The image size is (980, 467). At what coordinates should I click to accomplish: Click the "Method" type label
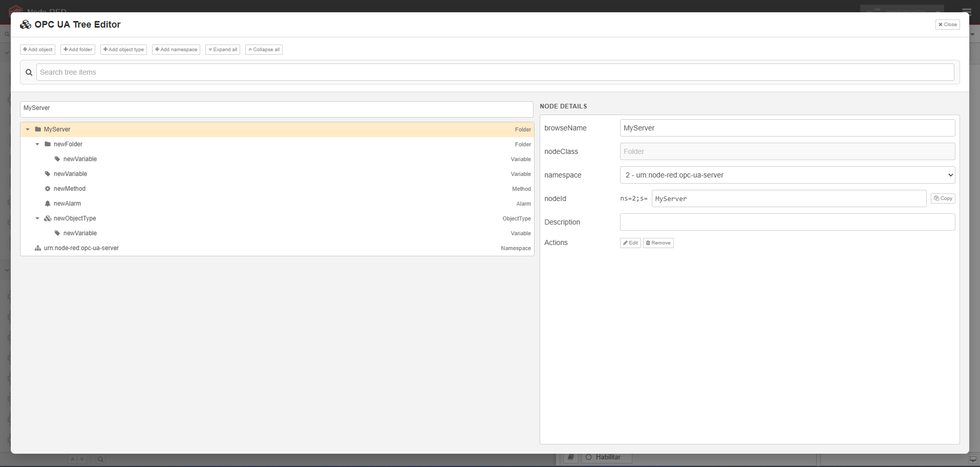click(x=521, y=189)
